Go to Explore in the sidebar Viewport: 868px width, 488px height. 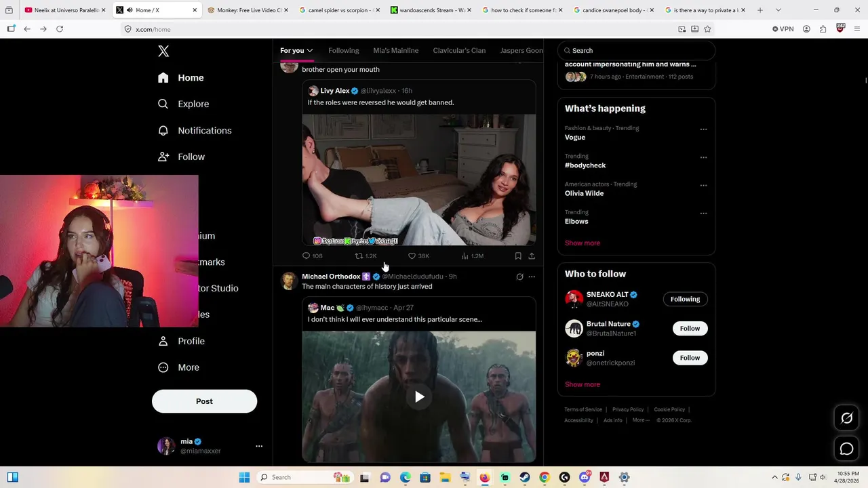coord(183,104)
